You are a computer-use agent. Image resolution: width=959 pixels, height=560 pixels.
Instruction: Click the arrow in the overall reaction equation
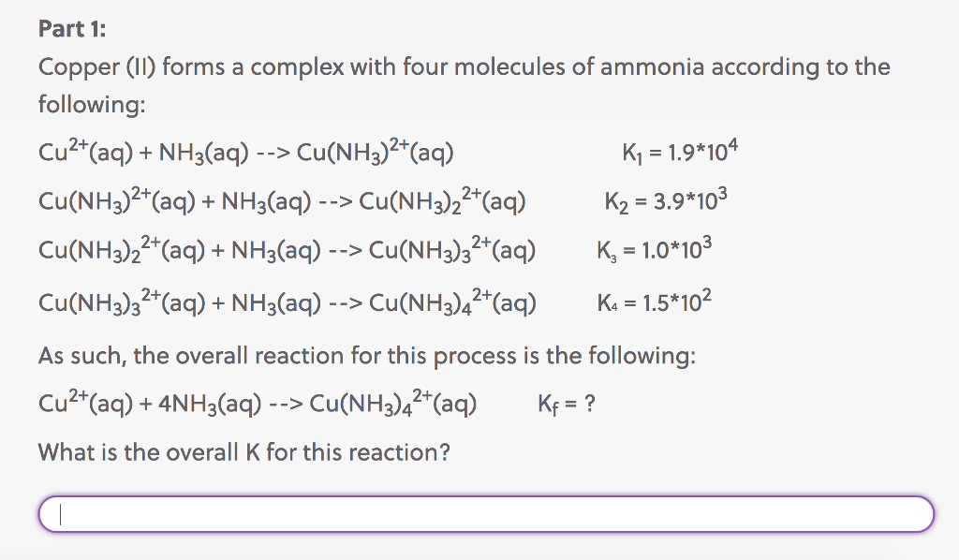click(286, 405)
